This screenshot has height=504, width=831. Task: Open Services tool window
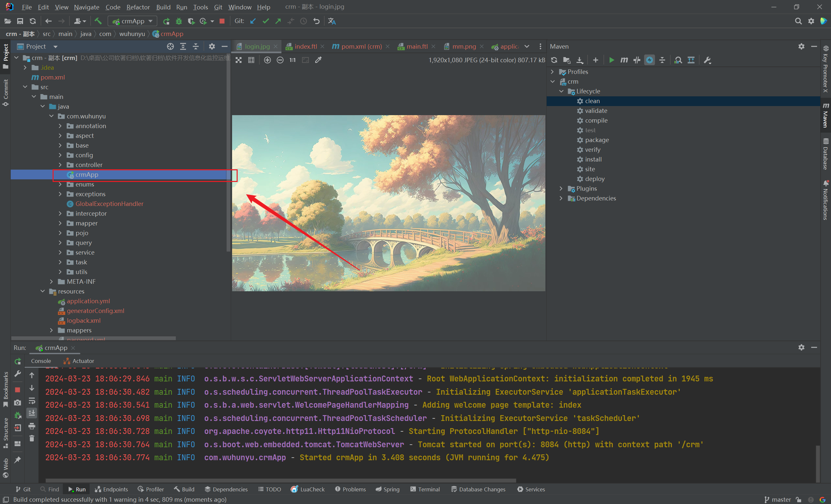(x=531, y=489)
